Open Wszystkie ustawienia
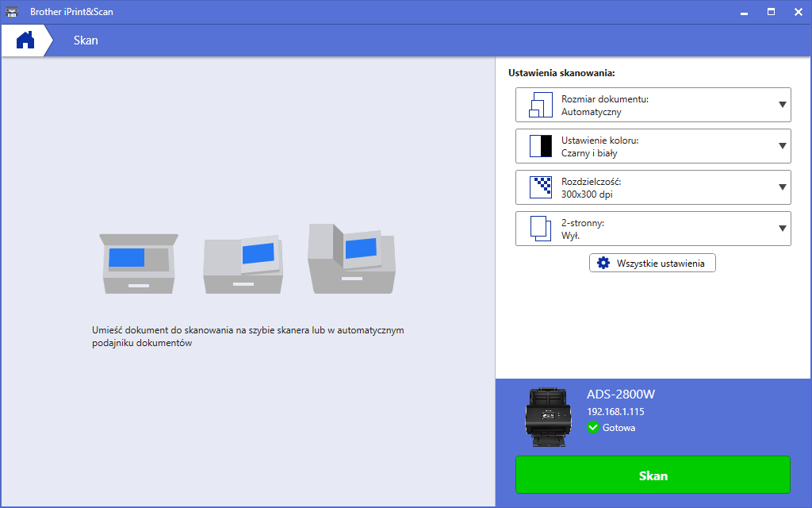This screenshot has height=508, width=812. point(653,263)
